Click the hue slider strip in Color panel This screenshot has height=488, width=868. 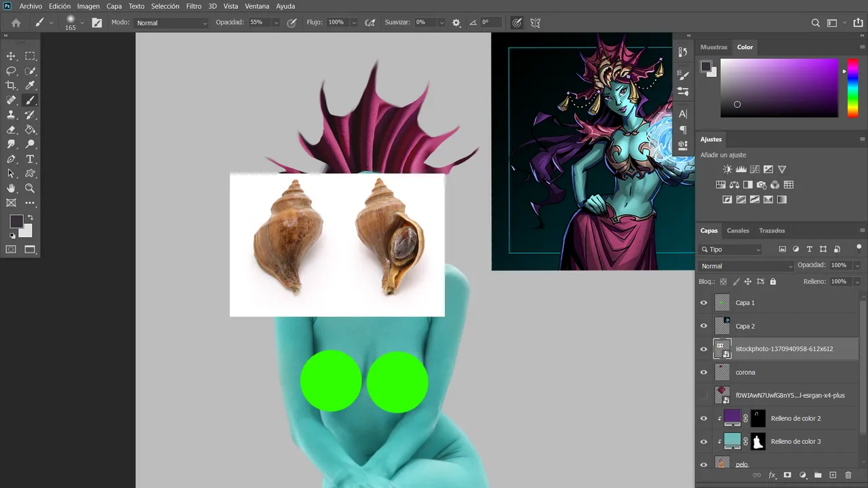[852, 87]
